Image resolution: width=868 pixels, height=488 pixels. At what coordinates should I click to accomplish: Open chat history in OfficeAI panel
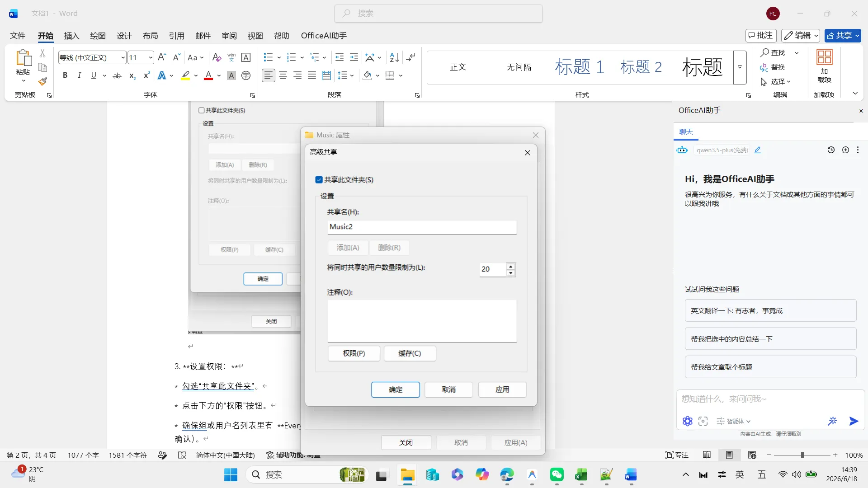(x=831, y=150)
